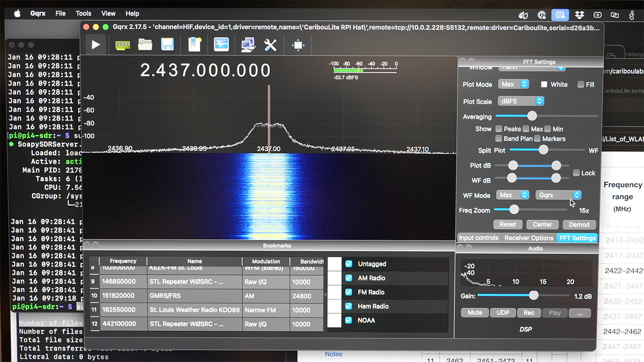Viewport: 644px width, 362px height.
Task: Open the Tools menu
Action: pos(83,14)
